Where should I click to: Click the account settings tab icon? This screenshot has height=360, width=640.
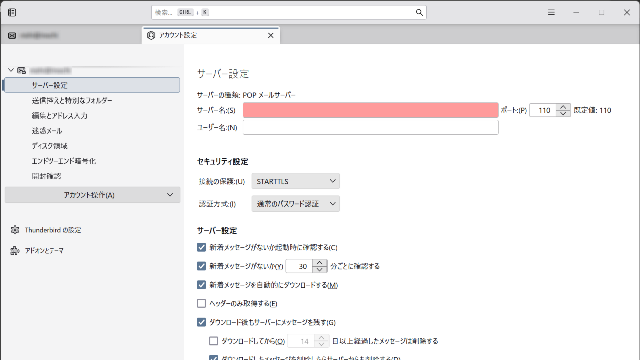click(151, 36)
